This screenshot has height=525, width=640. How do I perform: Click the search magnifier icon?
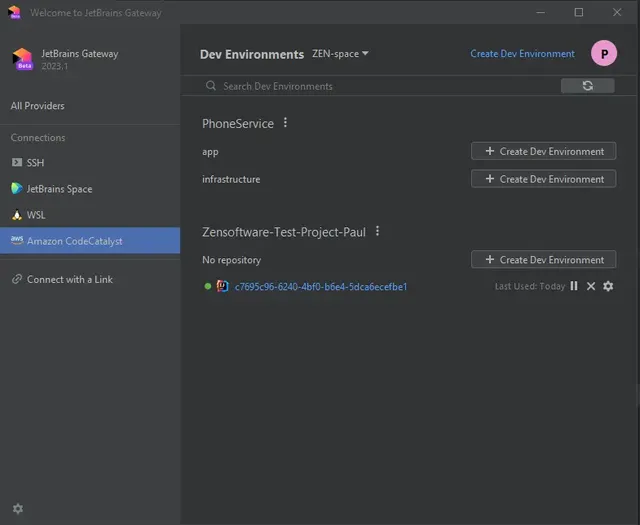(211, 86)
